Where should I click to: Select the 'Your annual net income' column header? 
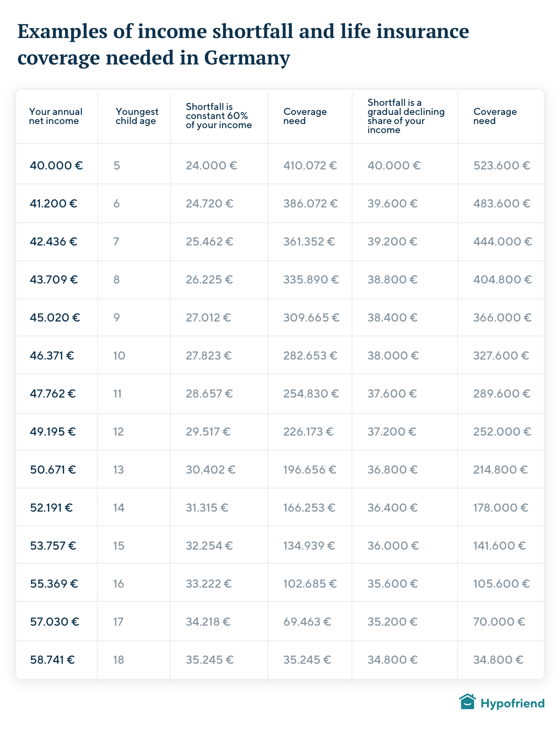coord(56,117)
